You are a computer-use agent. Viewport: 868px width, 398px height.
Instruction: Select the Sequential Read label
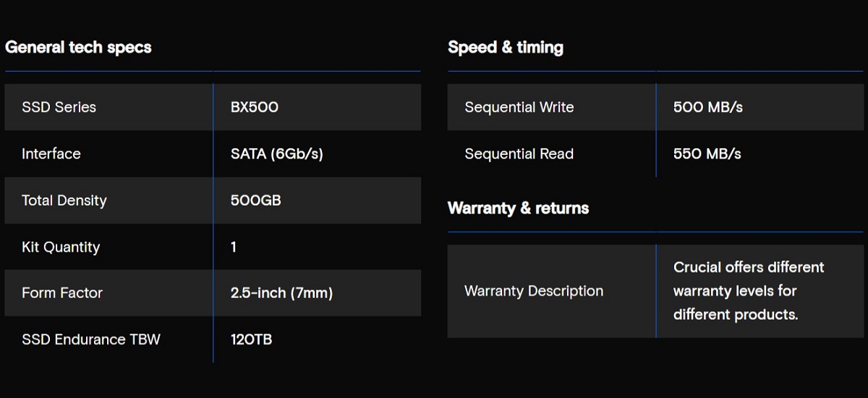519,153
